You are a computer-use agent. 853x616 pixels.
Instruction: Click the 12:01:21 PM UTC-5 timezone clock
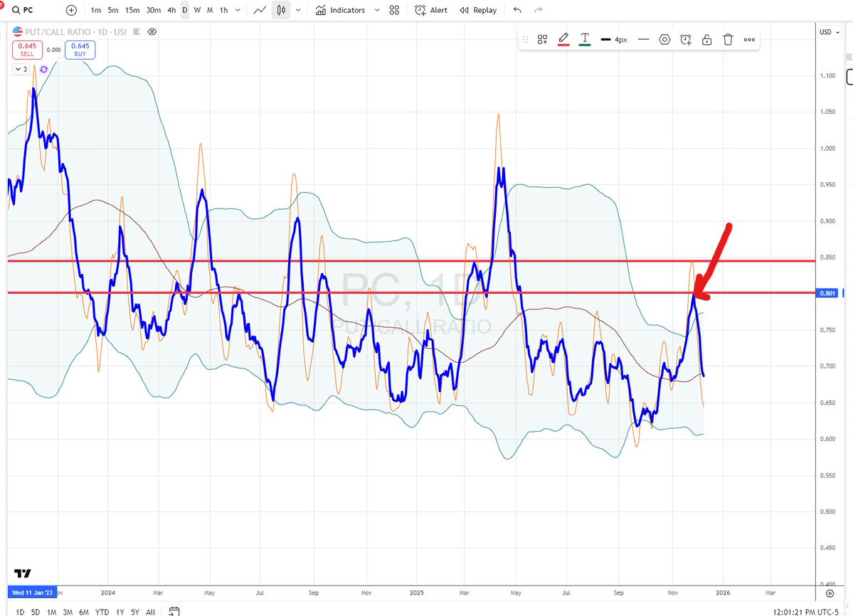pos(805,612)
